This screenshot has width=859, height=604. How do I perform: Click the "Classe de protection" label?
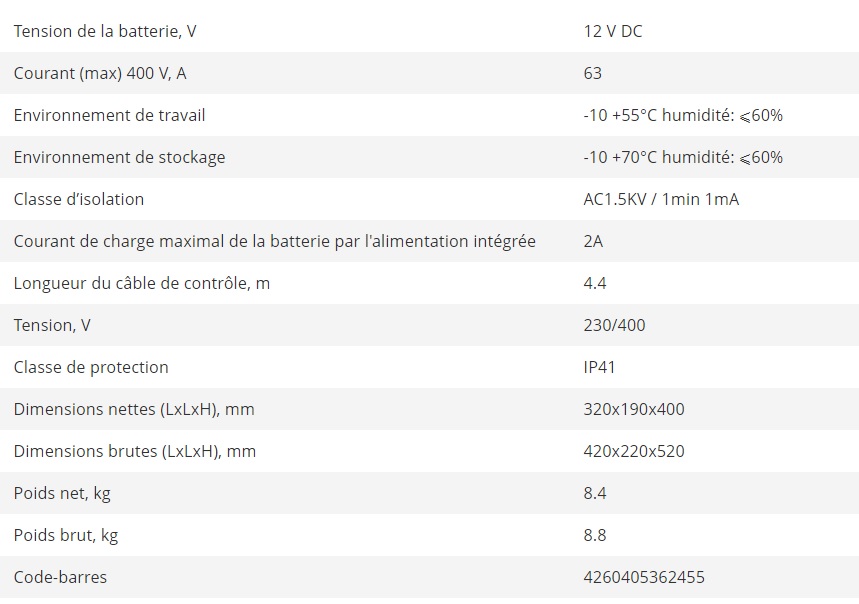[x=91, y=367]
